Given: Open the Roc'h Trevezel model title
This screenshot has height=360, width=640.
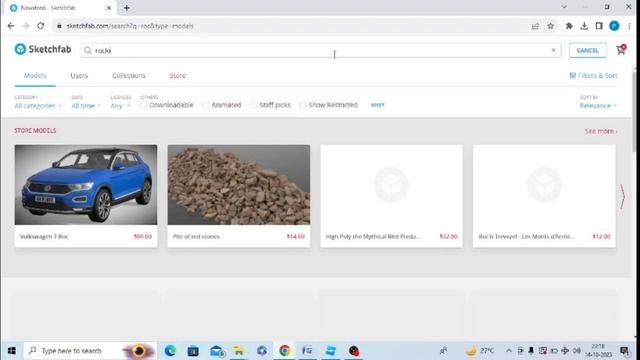Looking at the screenshot, I should pyautogui.click(x=526, y=236).
